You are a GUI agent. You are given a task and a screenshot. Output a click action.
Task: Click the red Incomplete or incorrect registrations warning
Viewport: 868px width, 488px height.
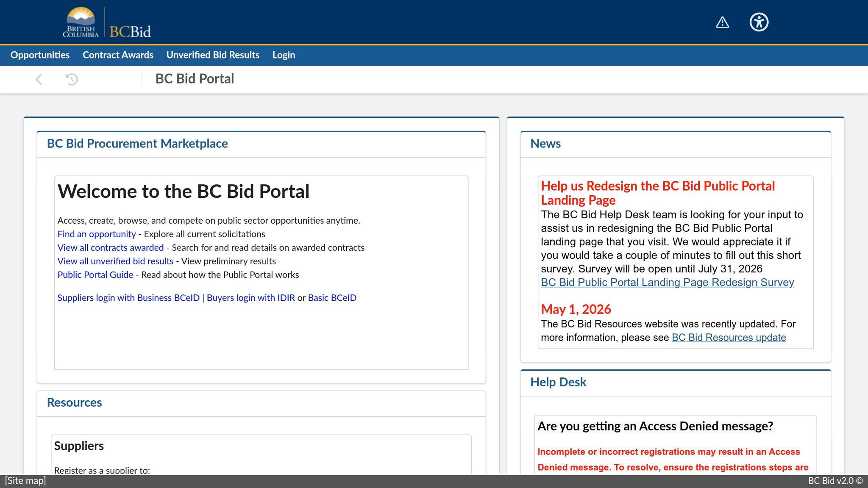673,460
